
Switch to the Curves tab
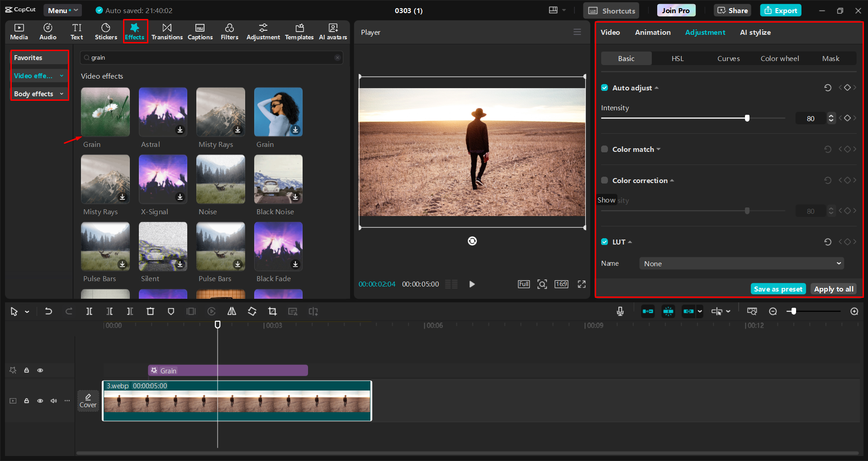(x=728, y=58)
